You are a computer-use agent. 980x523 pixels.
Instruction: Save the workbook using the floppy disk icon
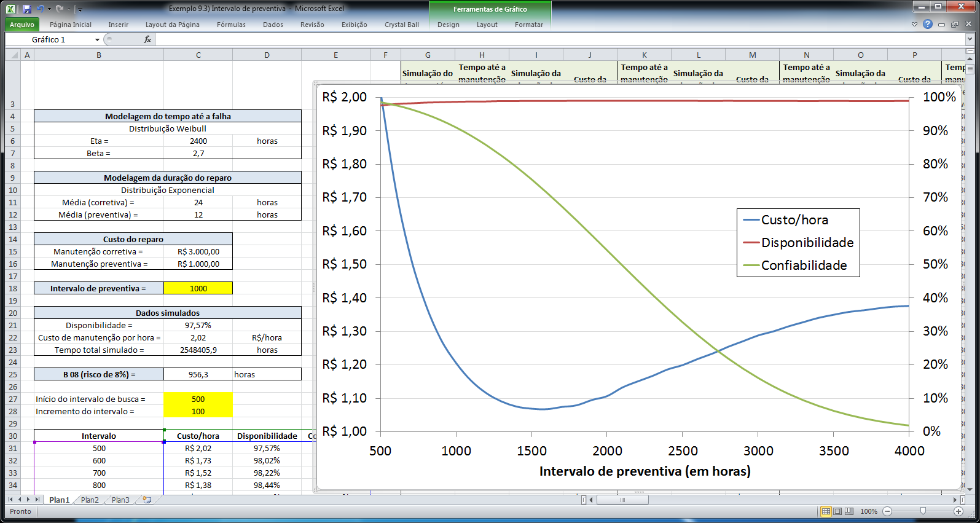coord(27,9)
